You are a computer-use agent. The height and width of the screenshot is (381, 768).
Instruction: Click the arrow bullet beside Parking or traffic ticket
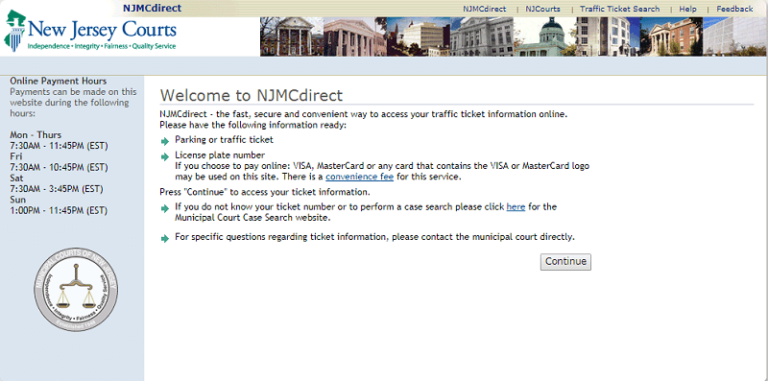pyautogui.click(x=165, y=141)
